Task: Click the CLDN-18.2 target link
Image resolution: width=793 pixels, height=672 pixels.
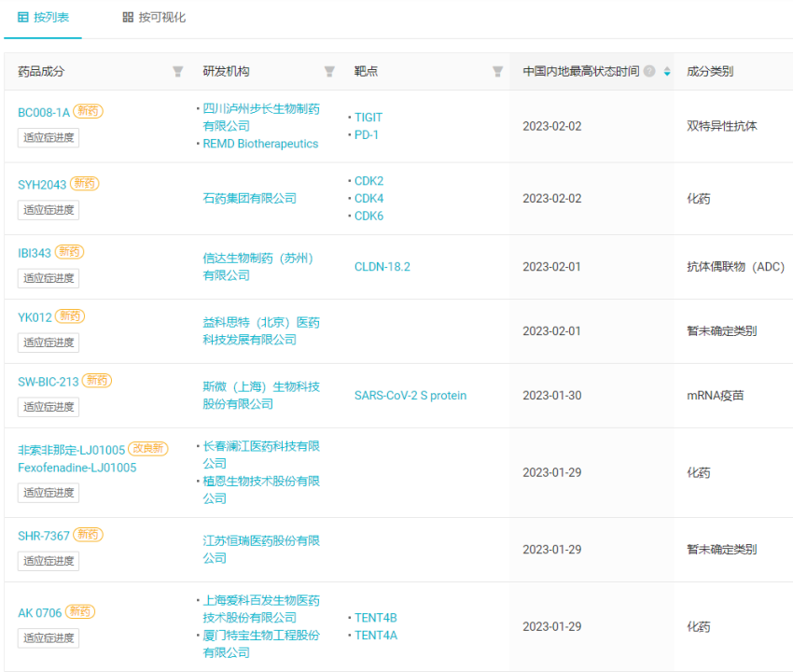Action: click(x=382, y=267)
